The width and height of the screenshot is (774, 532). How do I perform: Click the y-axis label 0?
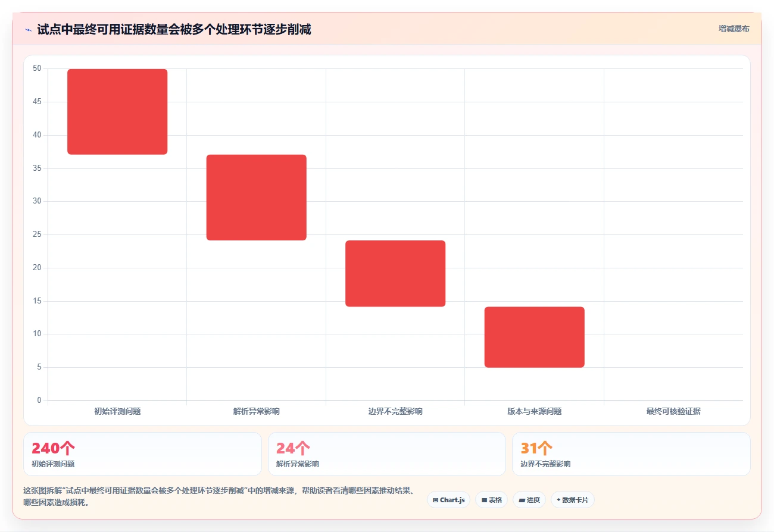pos(39,400)
